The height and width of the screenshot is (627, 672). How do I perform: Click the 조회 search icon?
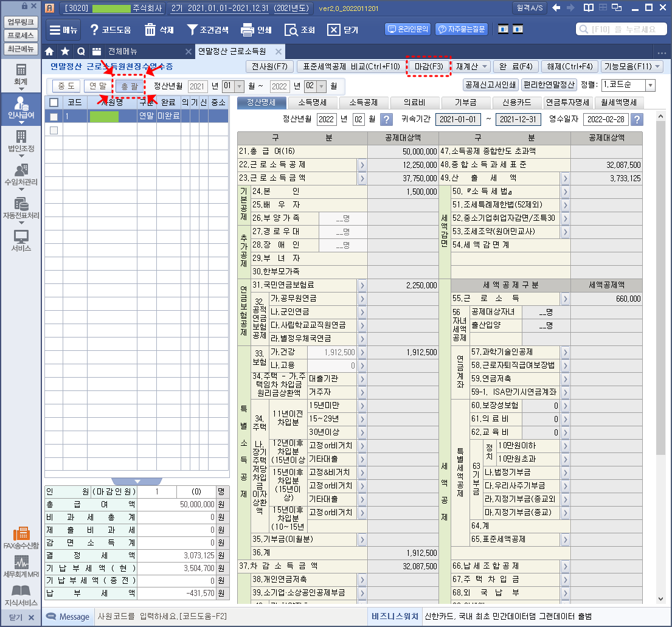click(300, 30)
